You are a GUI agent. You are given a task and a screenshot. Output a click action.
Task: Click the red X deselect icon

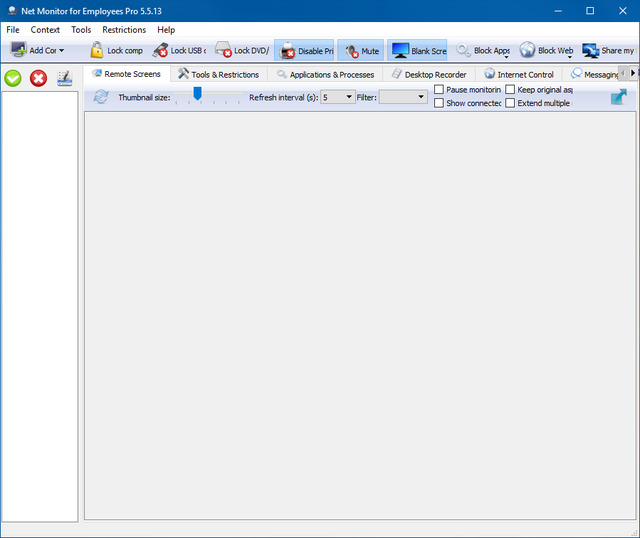coord(39,78)
